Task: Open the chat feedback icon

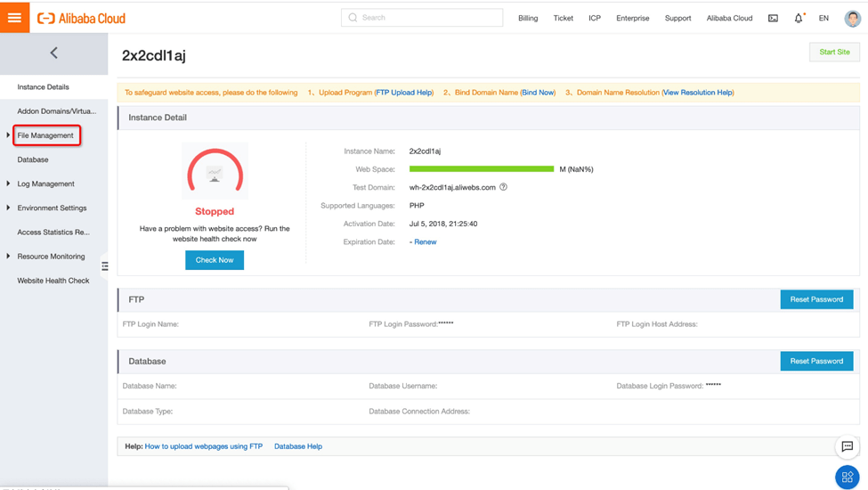Action: click(x=847, y=446)
